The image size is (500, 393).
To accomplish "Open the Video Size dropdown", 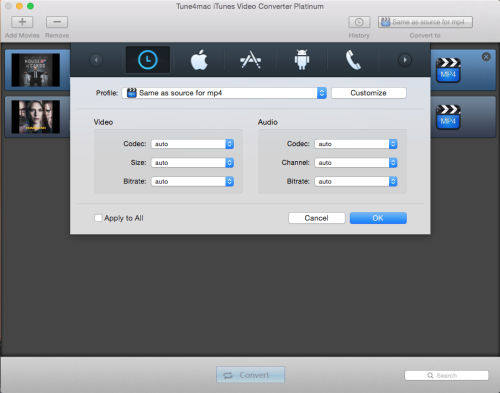I will 192,163.
